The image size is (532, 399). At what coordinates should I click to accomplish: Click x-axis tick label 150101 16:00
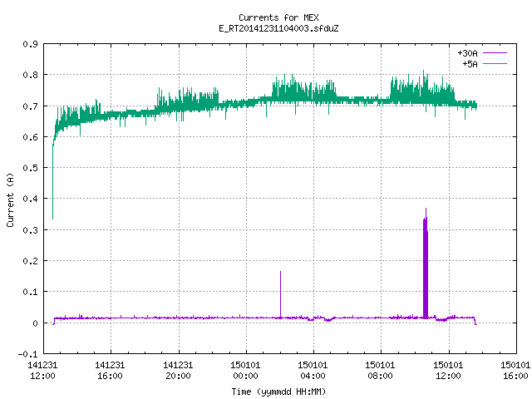pyautogui.click(x=515, y=371)
